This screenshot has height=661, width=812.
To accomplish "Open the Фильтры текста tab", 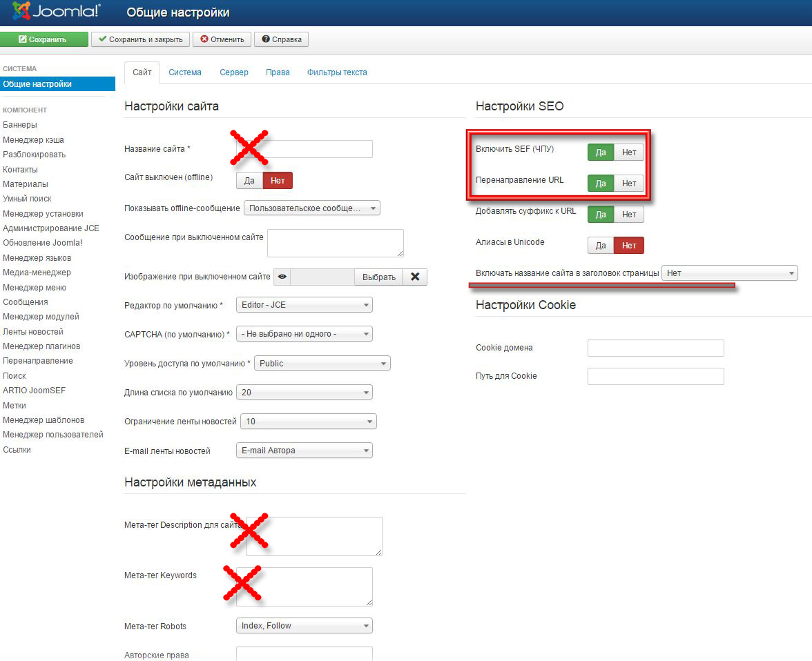I will 337,72.
